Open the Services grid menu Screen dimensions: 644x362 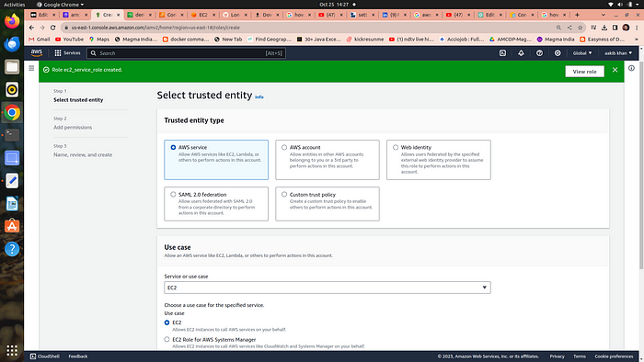[x=68, y=53]
